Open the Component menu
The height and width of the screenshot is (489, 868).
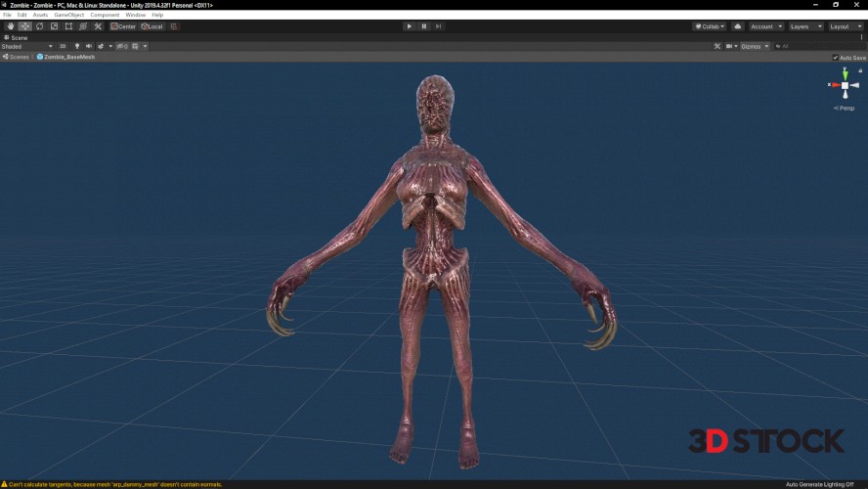coord(105,15)
